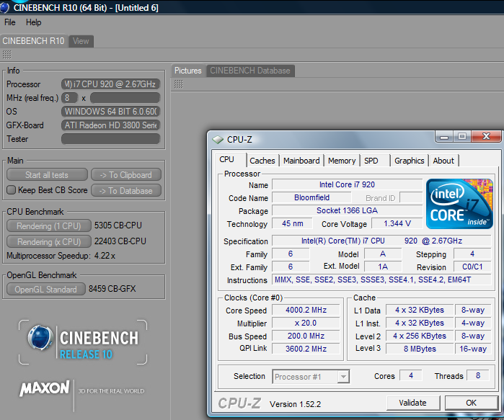Click the CINEBENCH app icon in title bar
The width and height of the screenshot is (504, 420).
4,7
